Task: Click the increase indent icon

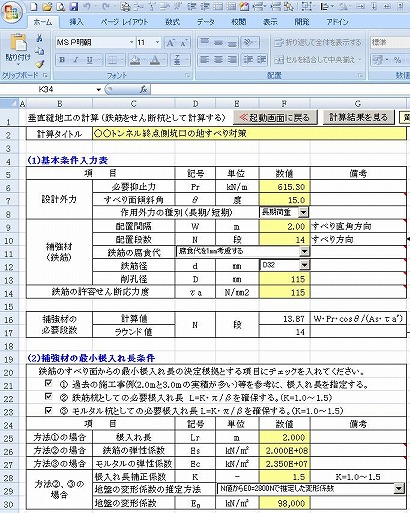Action: [x=262, y=60]
